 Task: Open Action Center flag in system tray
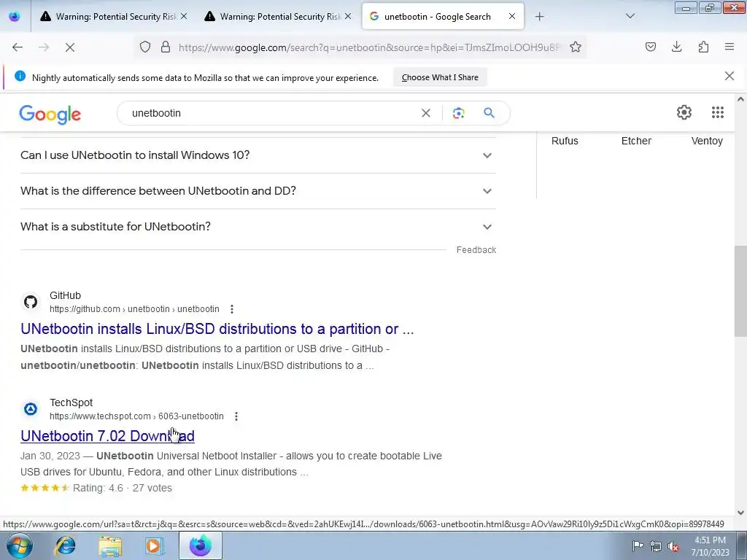click(x=637, y=546)
